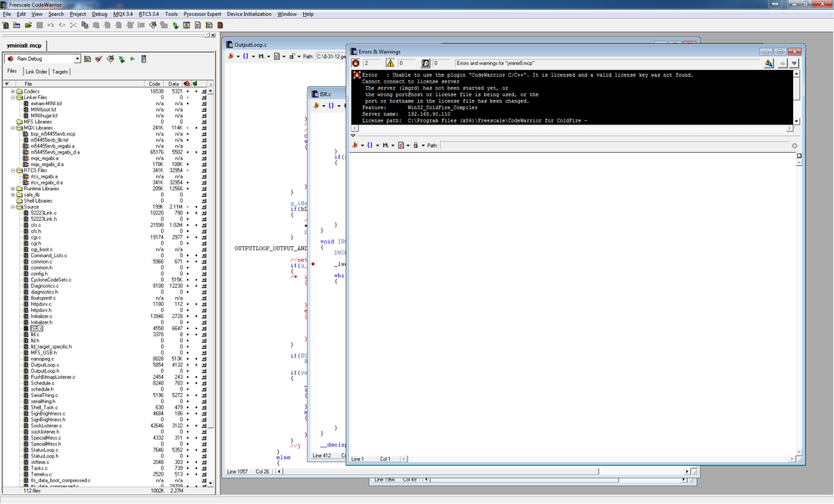Expand the Codecs folder
Image resolution: width=834 pixels, height=504 pixels.
(x=13, y=92)
